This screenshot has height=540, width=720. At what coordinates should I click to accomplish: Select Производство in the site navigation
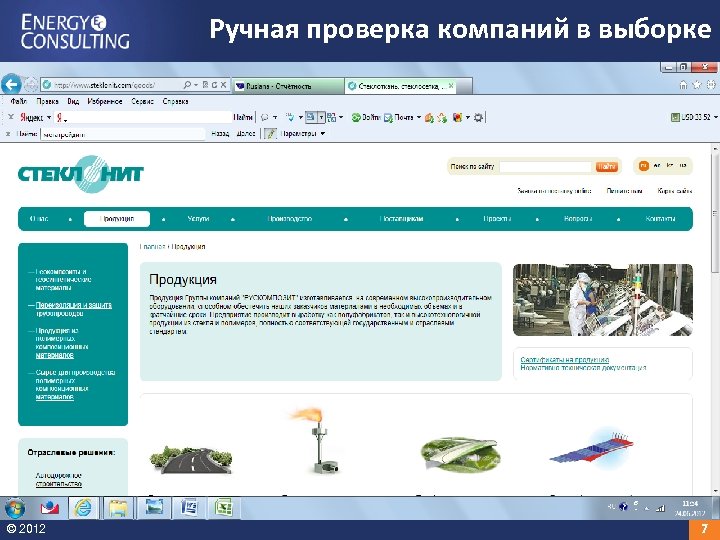pyautogui.click(x=290, y=219)
